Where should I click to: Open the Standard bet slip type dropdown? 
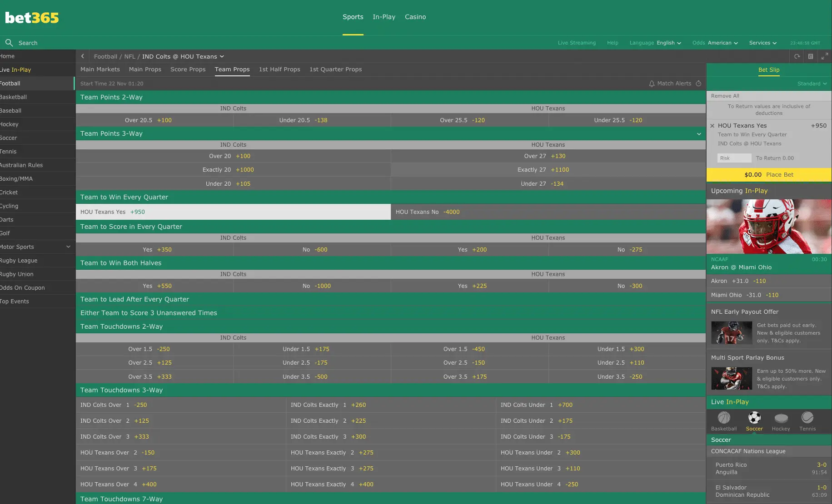812,84
